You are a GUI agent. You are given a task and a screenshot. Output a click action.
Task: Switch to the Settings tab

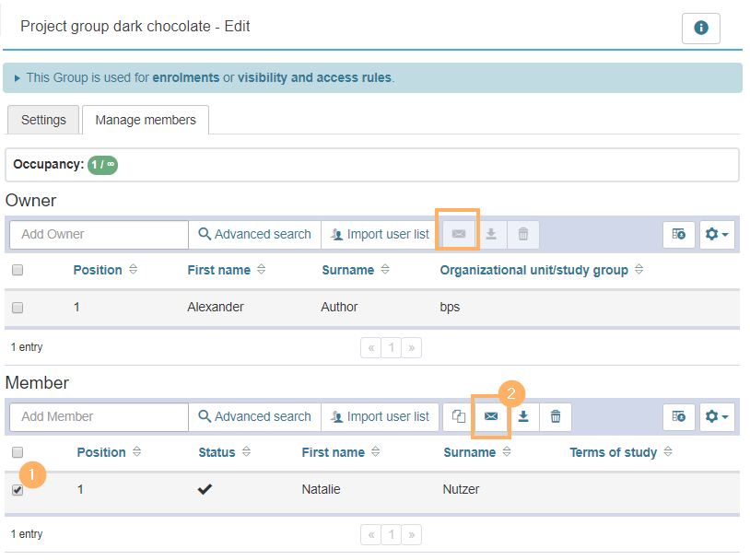click(43, 120)
